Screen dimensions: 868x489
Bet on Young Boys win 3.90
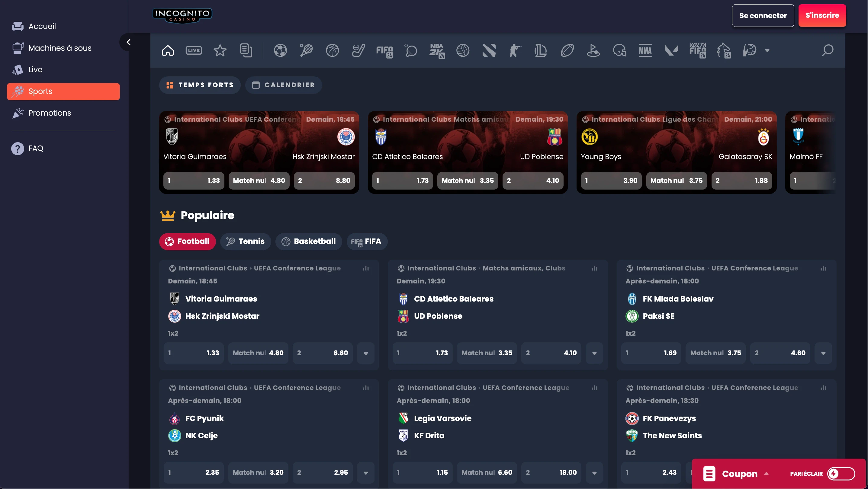pyautogui.click(x=611, y=181)
